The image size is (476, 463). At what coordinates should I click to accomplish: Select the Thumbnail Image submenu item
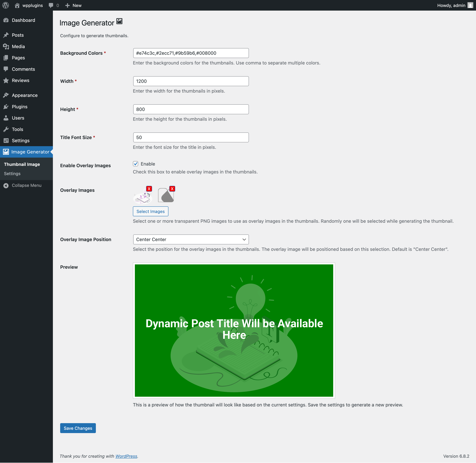(x=22, y=164)
